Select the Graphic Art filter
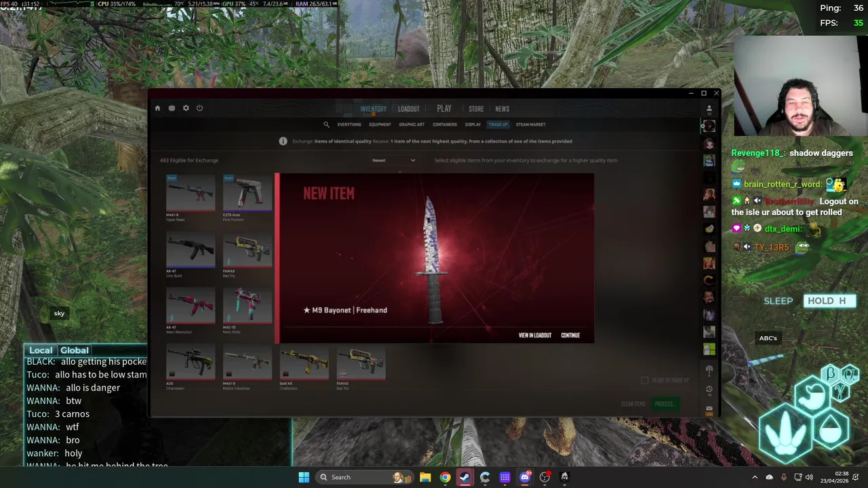 pyautogui.click(x=412, y=125)
